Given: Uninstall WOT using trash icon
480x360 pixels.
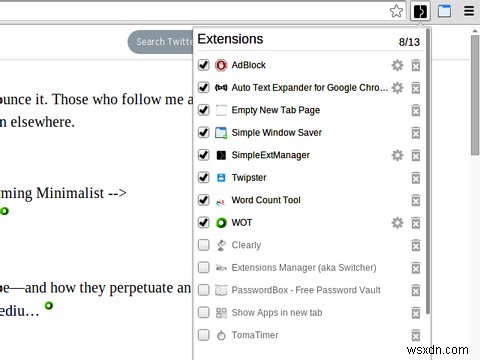Looking at the screenshot, I should coord(416,223).
